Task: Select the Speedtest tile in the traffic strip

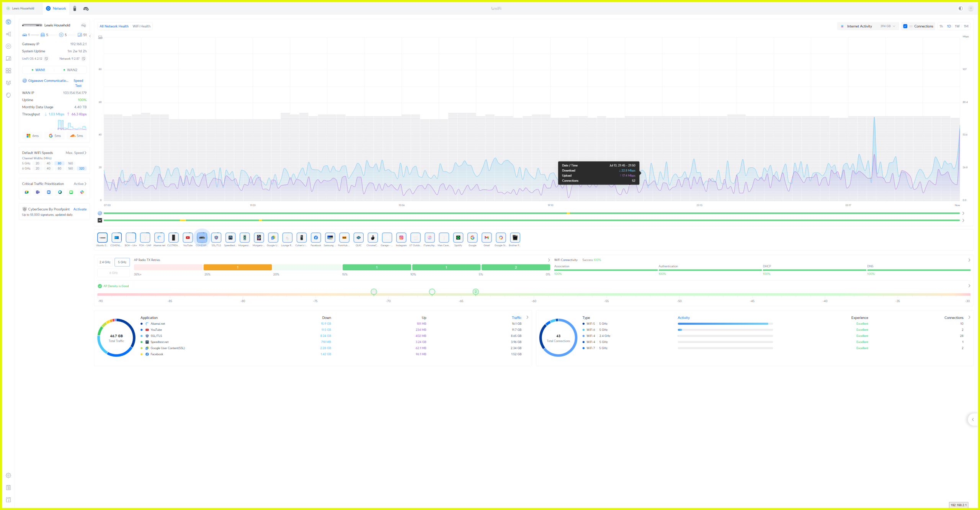Action: tap(230, 238)
